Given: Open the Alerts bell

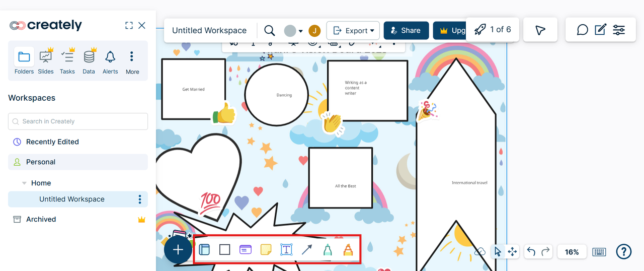Looking at the screenshot, I should (110, 61).
